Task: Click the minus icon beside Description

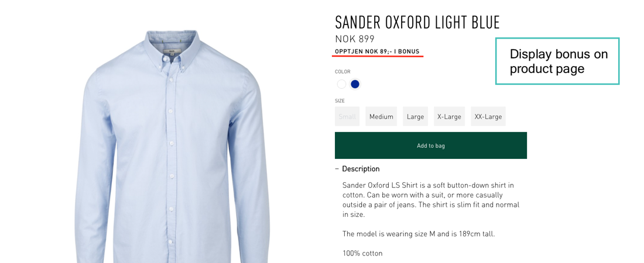Action: tap(337, 169)
